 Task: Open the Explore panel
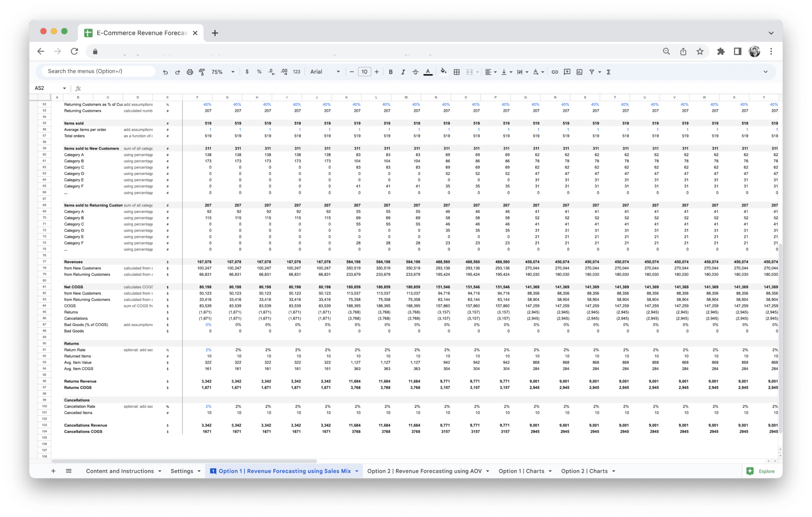760,471
